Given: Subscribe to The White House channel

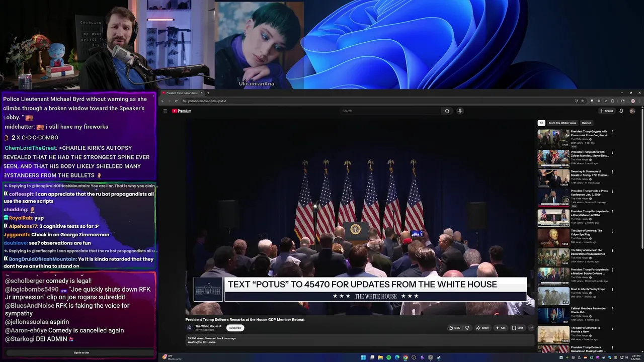Looking at the screenshot, I should pyautogui.click(x=235, y=328).
